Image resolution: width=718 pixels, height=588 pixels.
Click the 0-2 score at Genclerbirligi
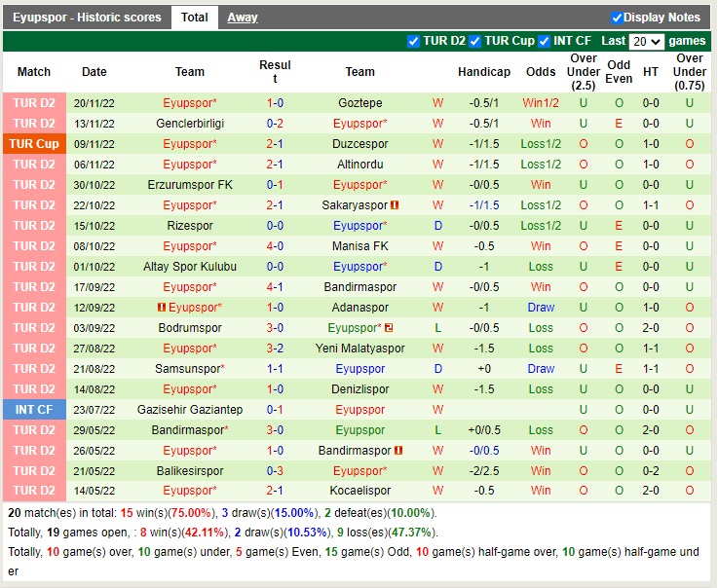tap(275, 124)
